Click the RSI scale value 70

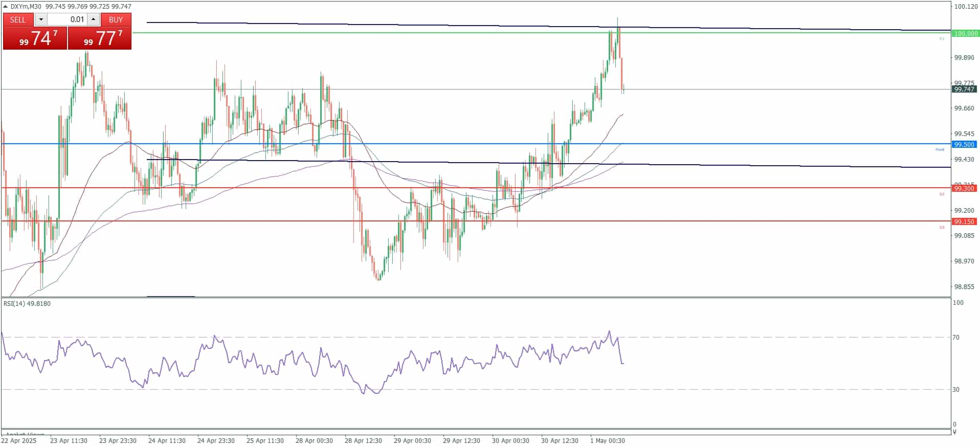tap(956, 338)
